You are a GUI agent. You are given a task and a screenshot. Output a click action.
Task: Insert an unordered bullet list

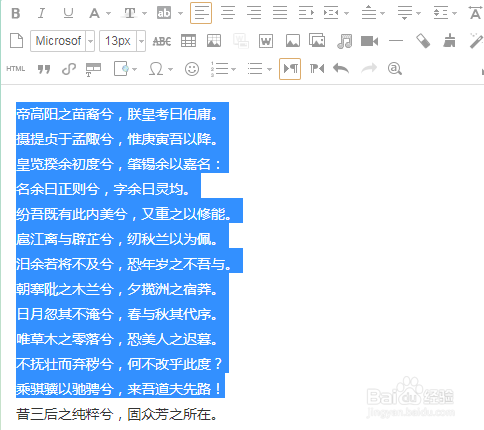pos(255,69)
